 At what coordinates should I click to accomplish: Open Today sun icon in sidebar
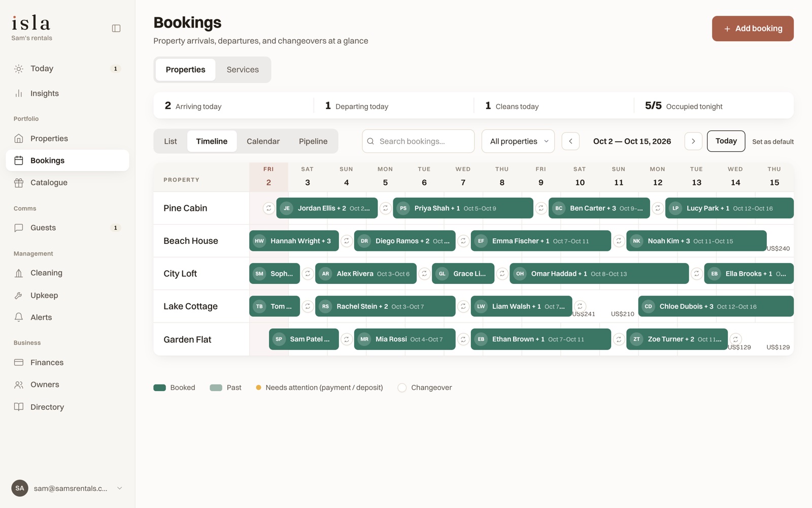[19, 69]
